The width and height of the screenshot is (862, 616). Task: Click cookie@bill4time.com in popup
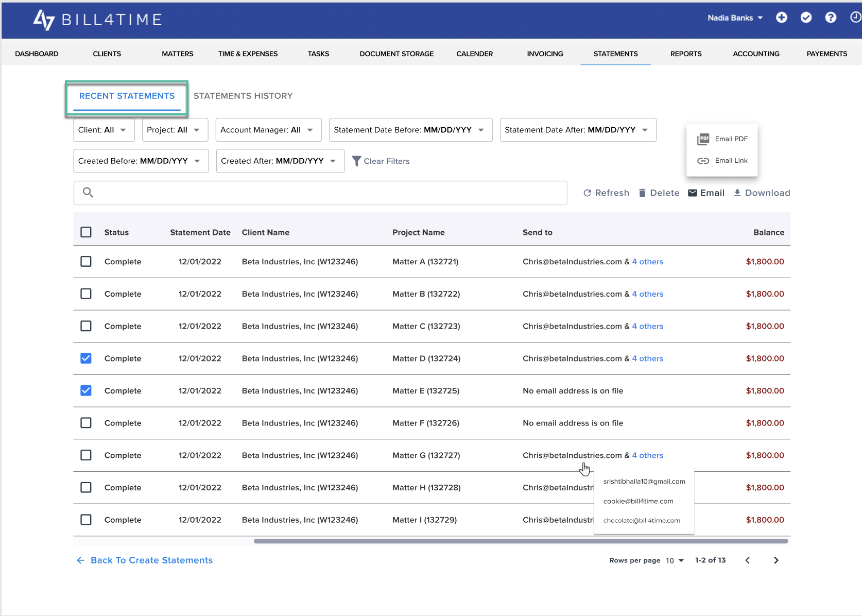pos(638,501)
